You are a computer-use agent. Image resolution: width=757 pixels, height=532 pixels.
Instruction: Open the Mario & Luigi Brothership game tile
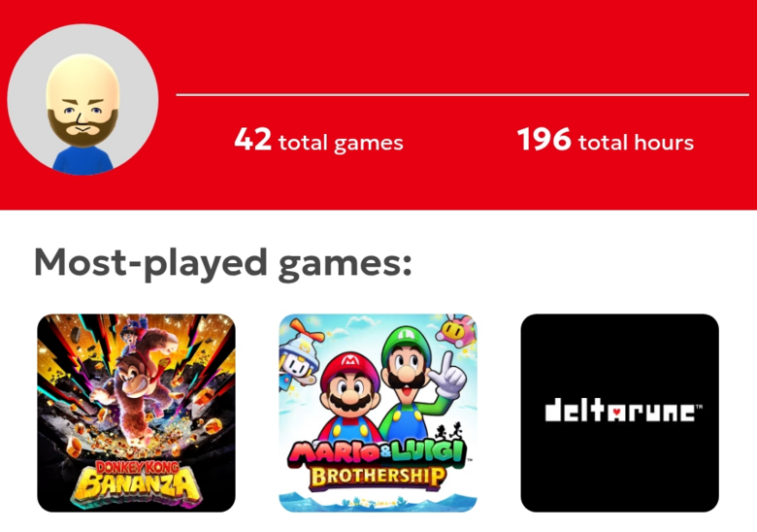pyautogui.click(x=378, y=413)
